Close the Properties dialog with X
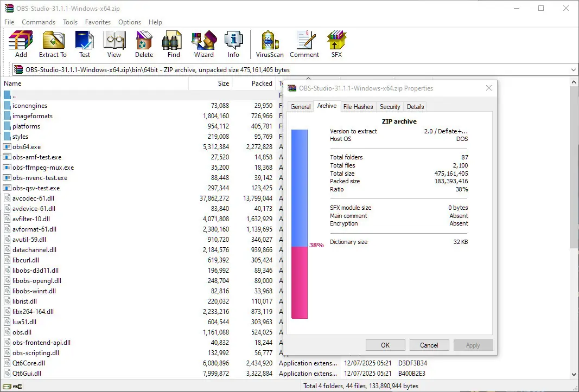 (x=489, y=88)
